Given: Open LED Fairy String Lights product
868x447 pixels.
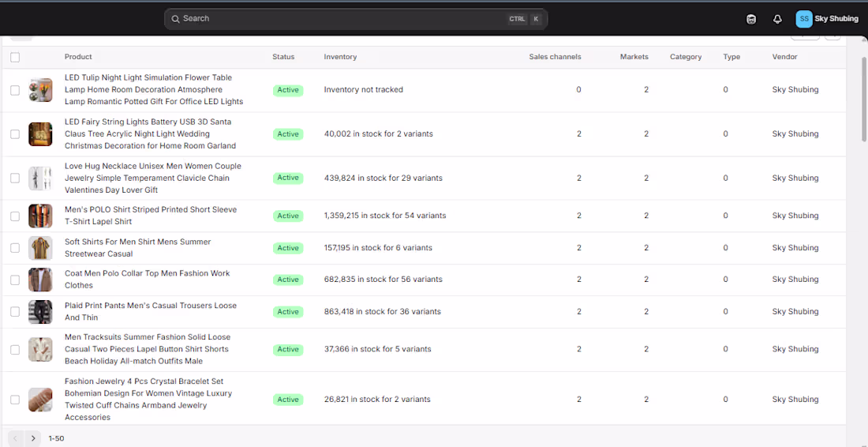Looking at the screenshot, I should (151, 134).
